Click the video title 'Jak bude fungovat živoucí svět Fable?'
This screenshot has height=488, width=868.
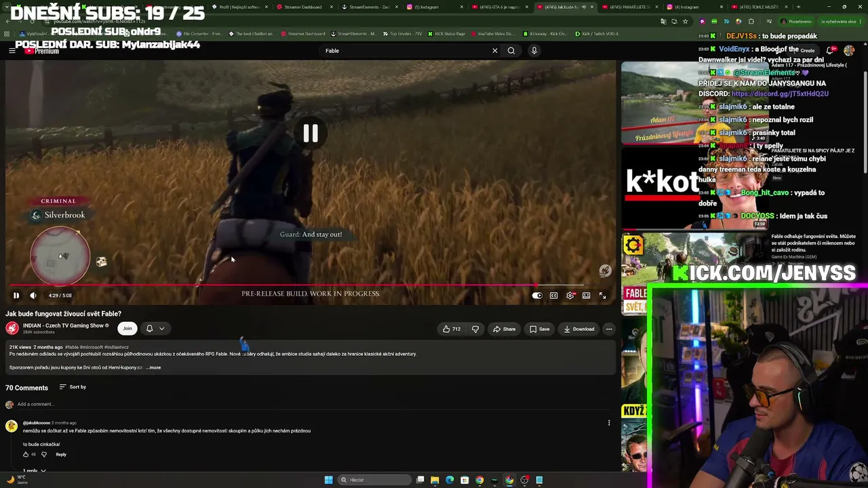[x=64, y=314]
